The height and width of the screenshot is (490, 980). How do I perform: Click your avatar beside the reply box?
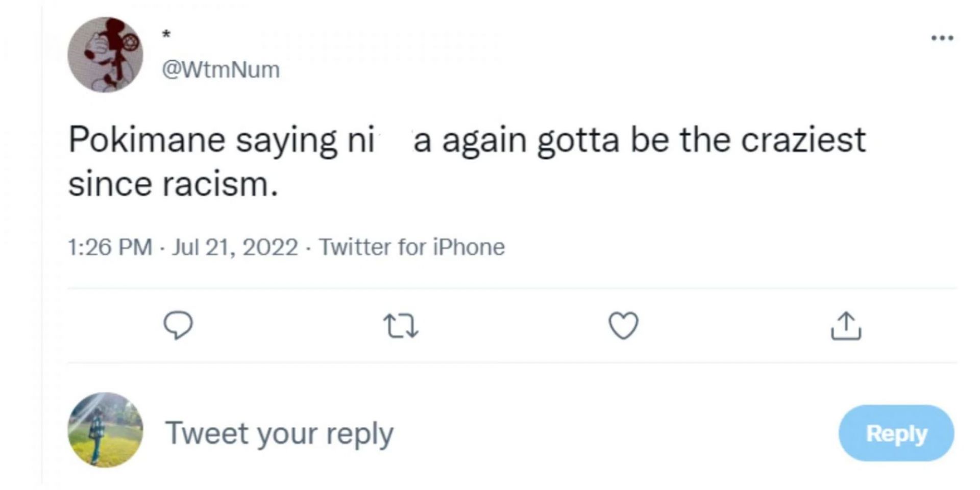click(x=106, y=430)
